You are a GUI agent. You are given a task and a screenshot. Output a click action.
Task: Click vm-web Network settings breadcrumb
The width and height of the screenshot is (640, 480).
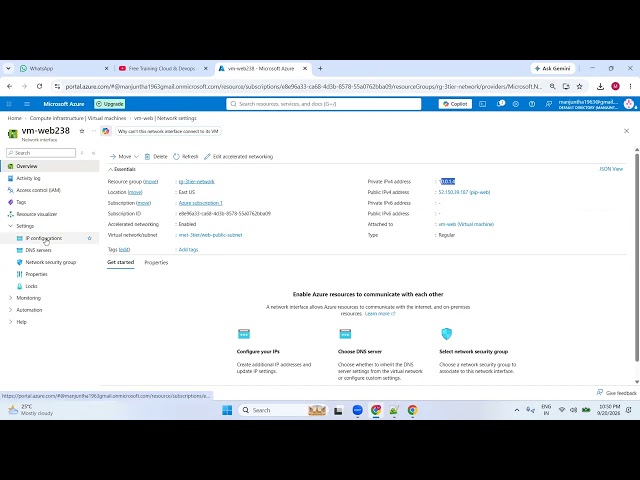[165, 118]
